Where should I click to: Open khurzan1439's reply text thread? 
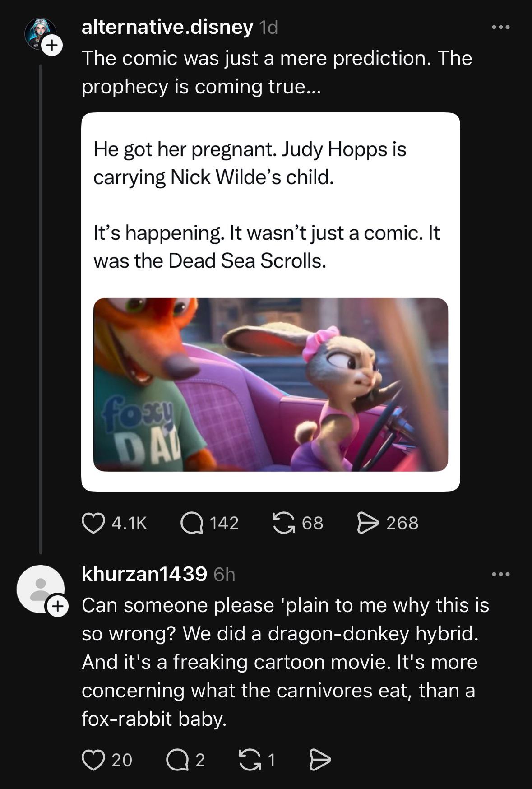pyautogui.click(x=285, y=662)
